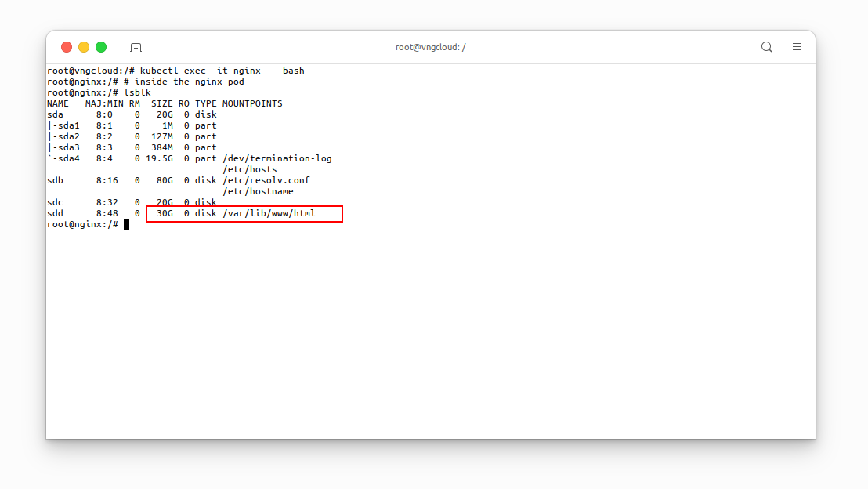Screen dimensions: 868x489
Task: Click the /etc/hostname mount entry
Action: coord(261,191)
